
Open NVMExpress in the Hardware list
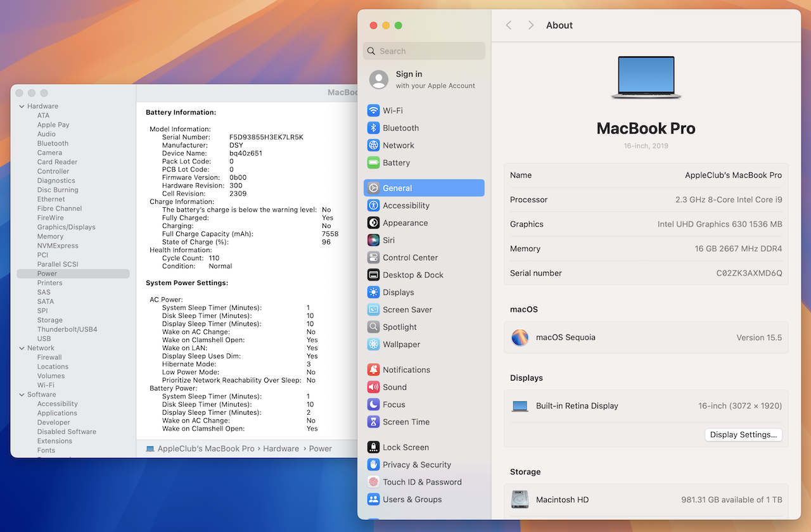pos(58,246)
